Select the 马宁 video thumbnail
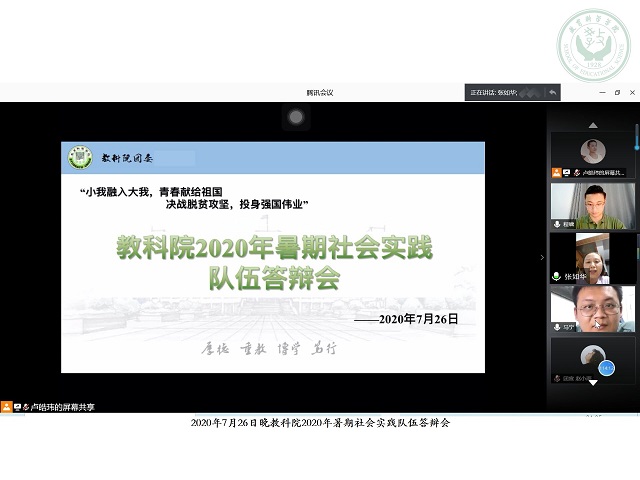 point(592,308)
